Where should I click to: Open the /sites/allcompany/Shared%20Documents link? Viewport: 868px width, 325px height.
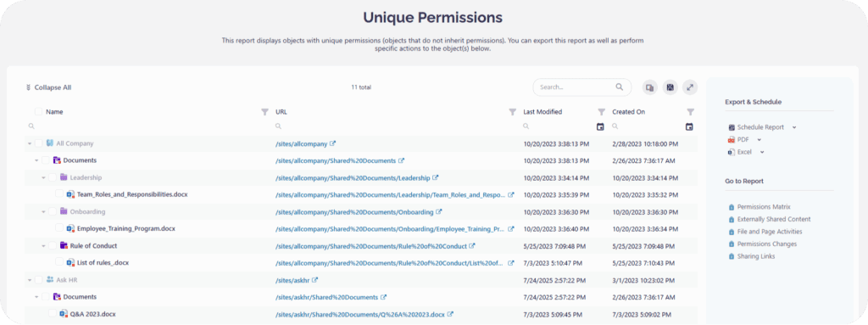point(336,161)
